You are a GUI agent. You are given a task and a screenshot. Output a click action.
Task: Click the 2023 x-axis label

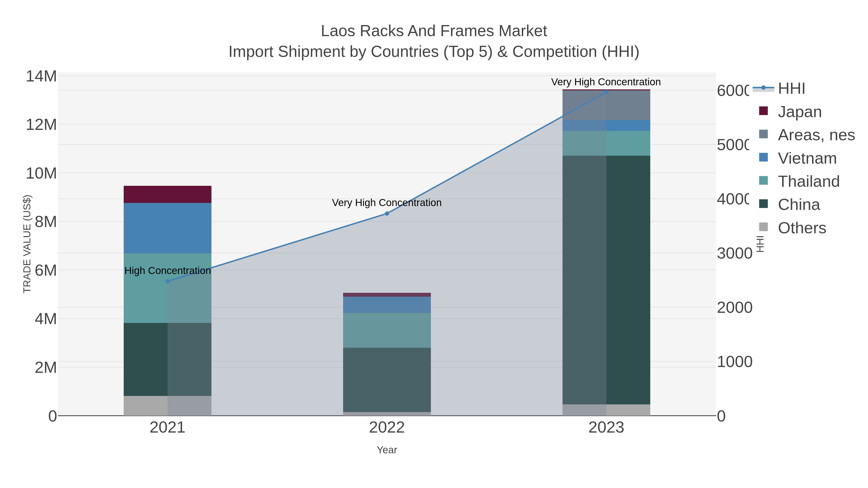[606, 427]
